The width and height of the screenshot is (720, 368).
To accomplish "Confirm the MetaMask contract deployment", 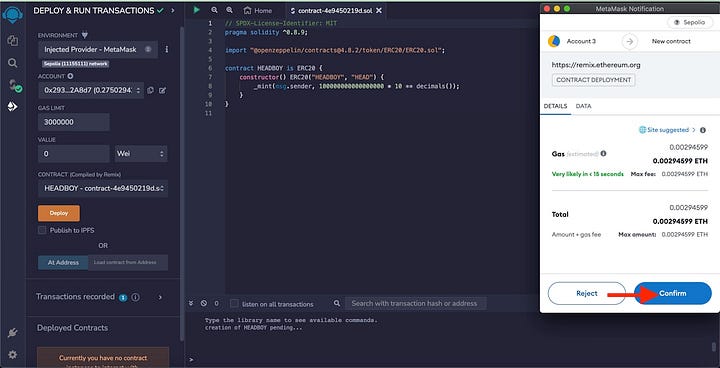I will click(x=673, y=293).
